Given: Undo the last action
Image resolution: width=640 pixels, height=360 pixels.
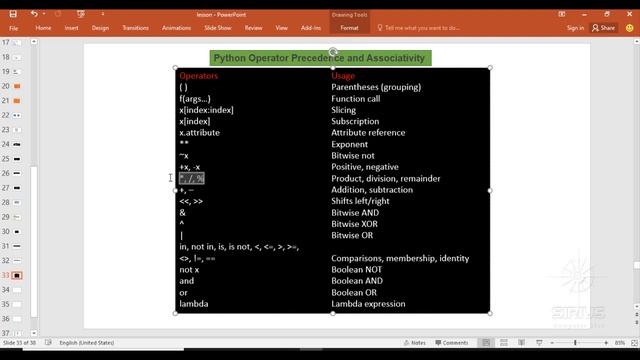Looking at the screenshot, I should 34,14.
